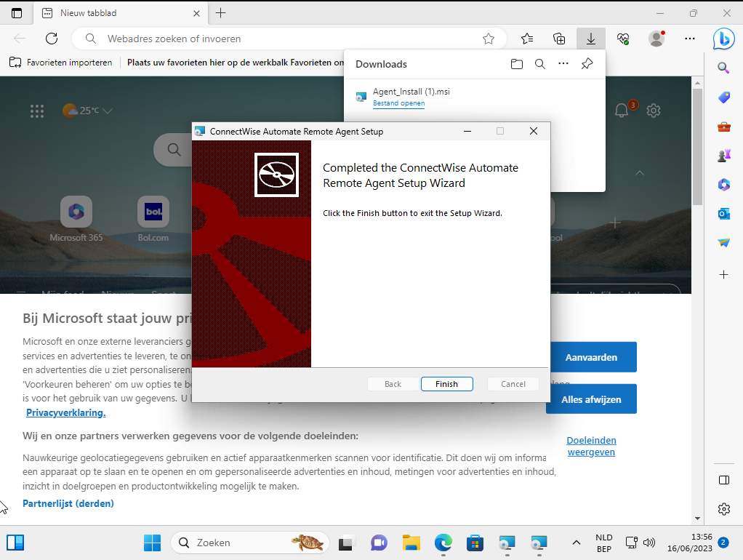Screen dimensions: 743x560
Task: Click the scrollbar down arrow
Action: point(697,519)
